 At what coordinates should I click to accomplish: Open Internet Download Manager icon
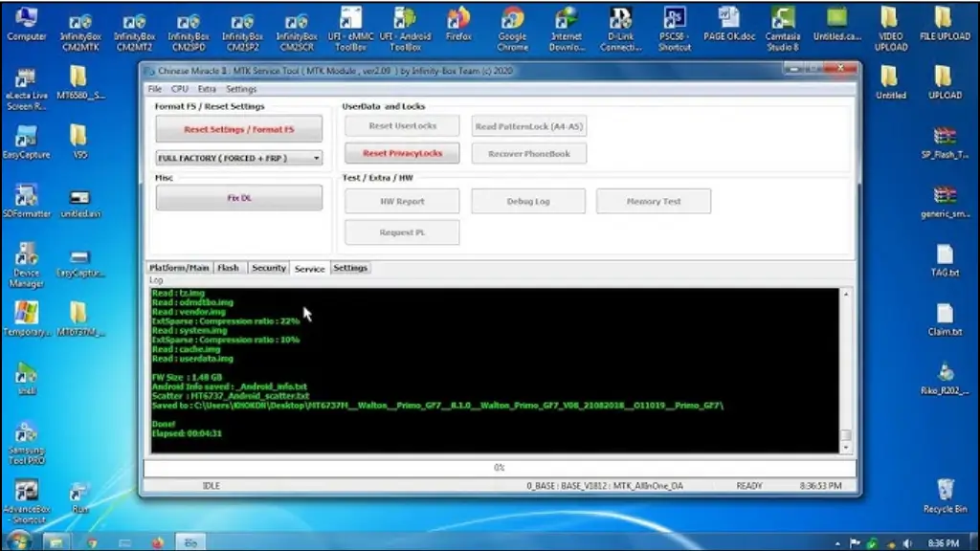(x=567, y=29)
